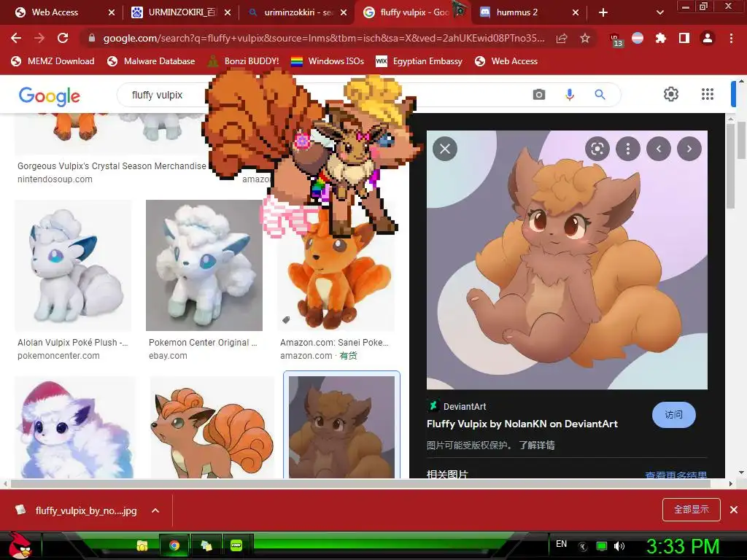Open the Alolan Vulpix Poké Plush image
The width and height of the screenshot is (747, 560).
click(73, 265)
